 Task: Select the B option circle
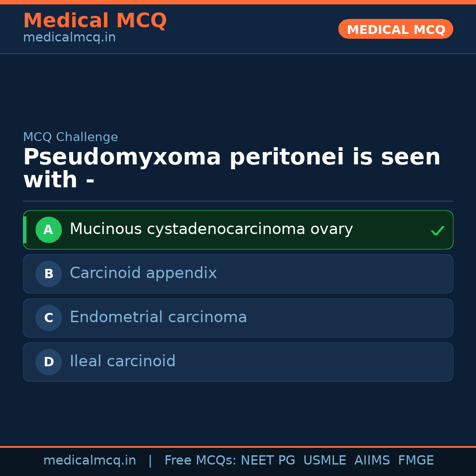48,274
